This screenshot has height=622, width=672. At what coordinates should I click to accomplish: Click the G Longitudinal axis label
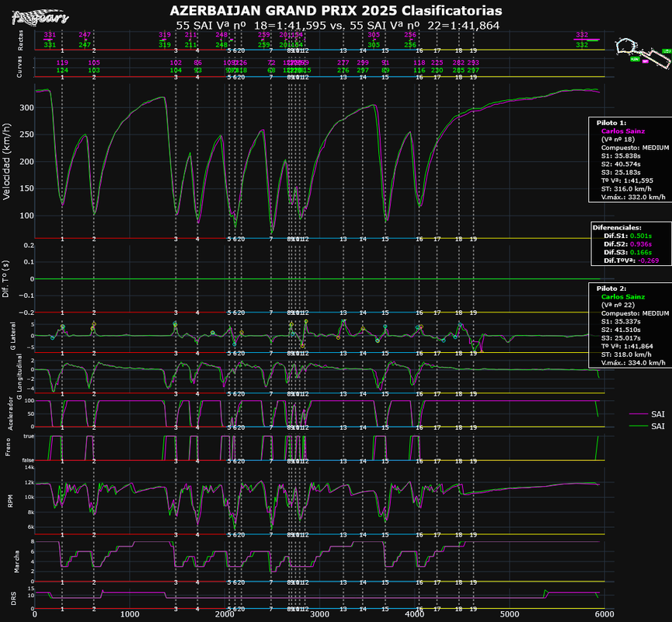(x=19, y=376)
